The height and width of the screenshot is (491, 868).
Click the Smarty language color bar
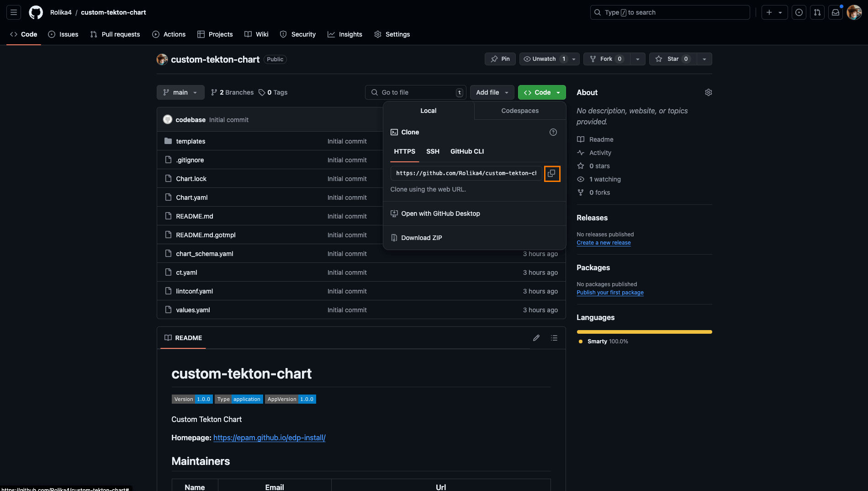tap(644, 331)
